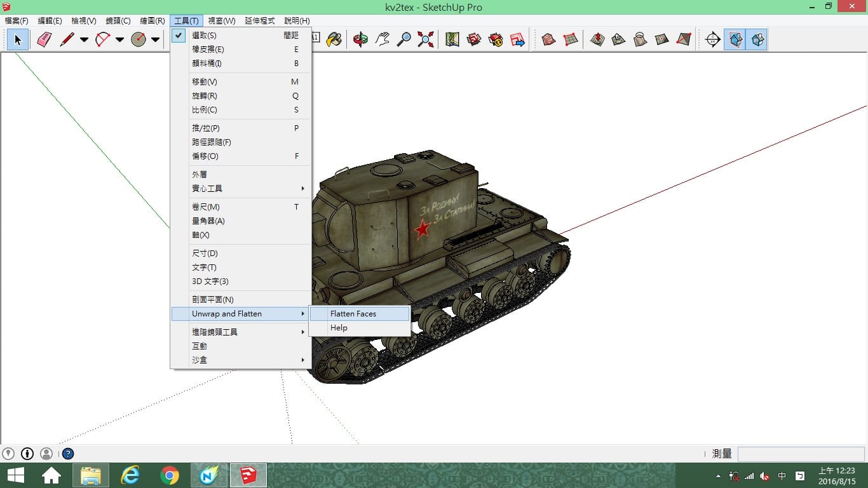
Task: Open the 視窗(W) menu
Action: pos(222,21)
